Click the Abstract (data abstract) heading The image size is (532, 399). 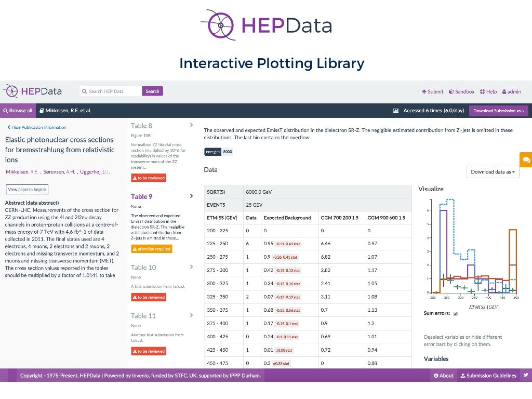(x=32, y=203)
